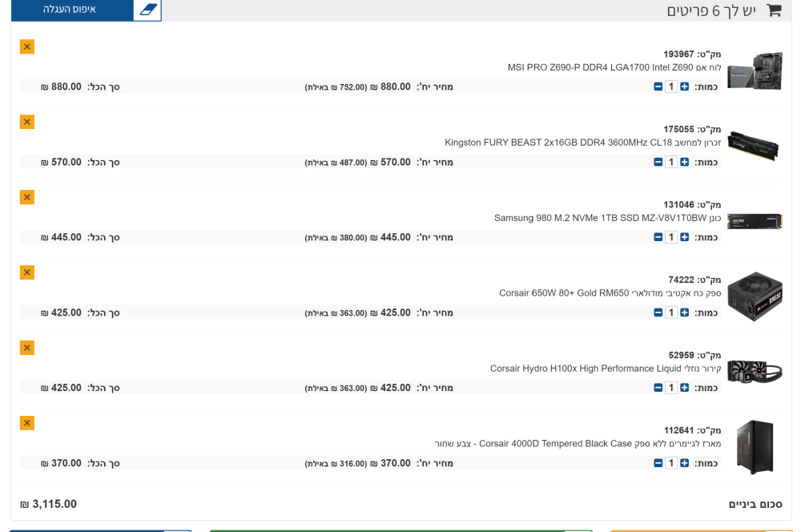The image size is (801, 532).
Task: Increase quantity of Corsair RM650 PSU
Action: (x=685, y=312)
